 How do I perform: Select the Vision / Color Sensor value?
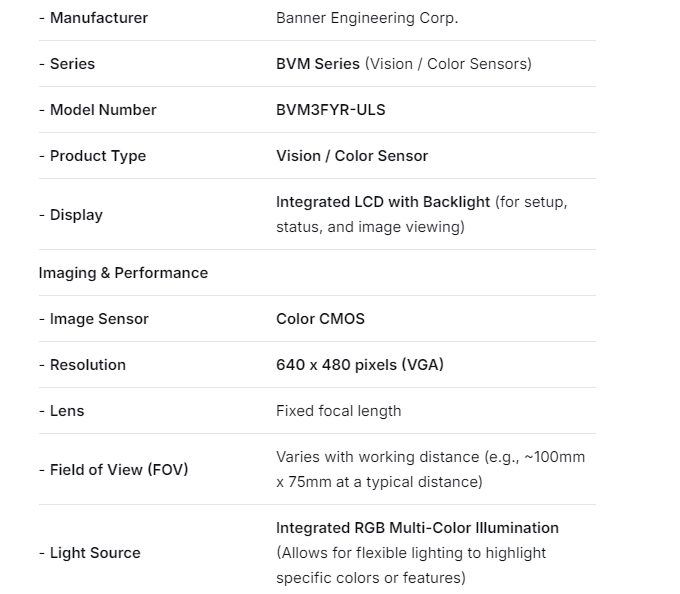(x=352, y=156)
